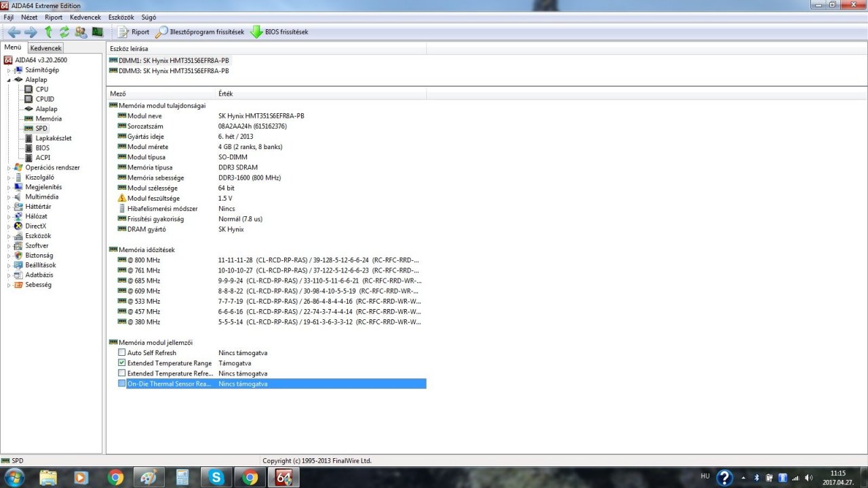Click the Eszköz leírása column header
The image size is (868, 488).
coord(267,49)
